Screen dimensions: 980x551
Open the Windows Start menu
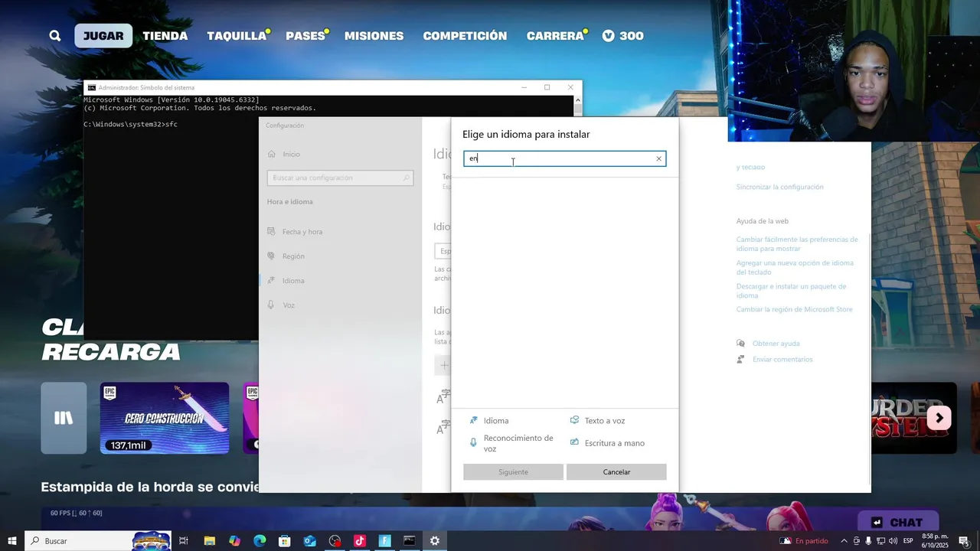click(12, 541)
